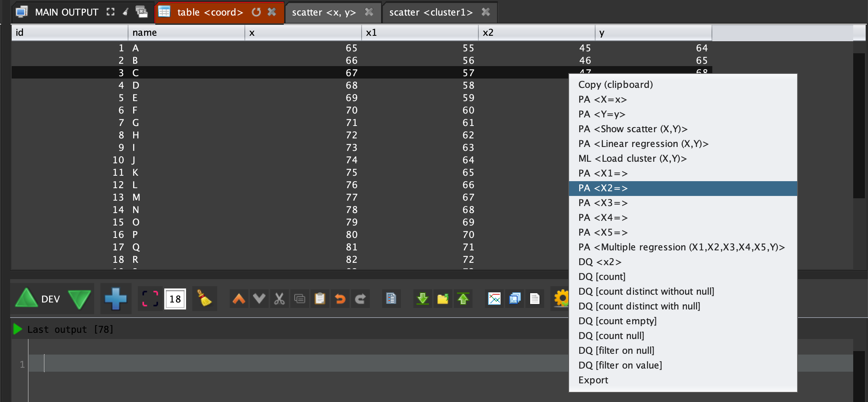Click the broom clean icon in toolbar

pos(204,299)
